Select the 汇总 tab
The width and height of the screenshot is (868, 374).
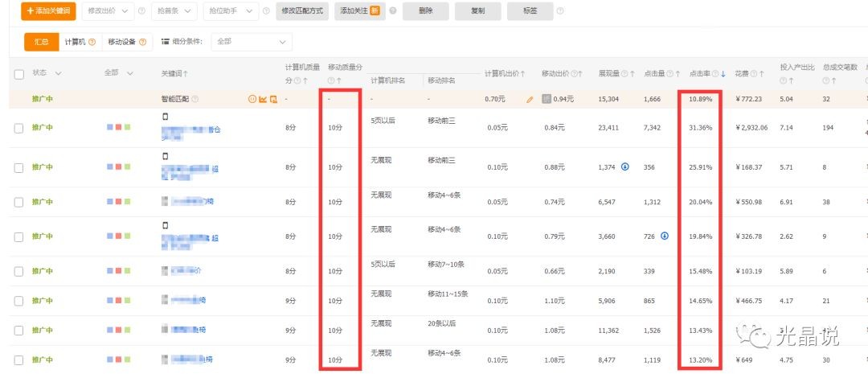point(41,42)
